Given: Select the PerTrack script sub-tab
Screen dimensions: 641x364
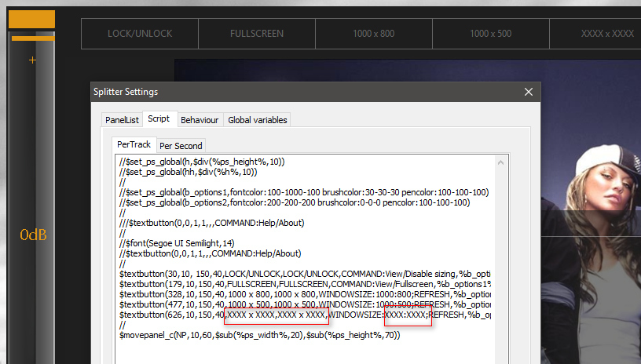Looking at the screenshot, I should pyautogui.click(x=134, y=144).
